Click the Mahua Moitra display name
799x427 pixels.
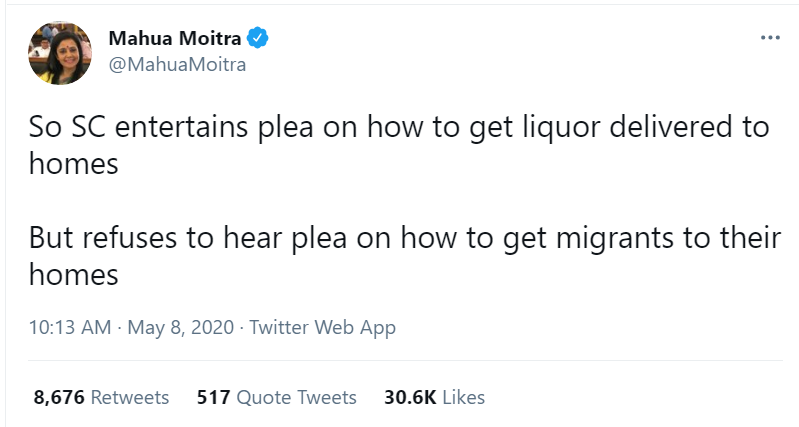coord(175,38)
